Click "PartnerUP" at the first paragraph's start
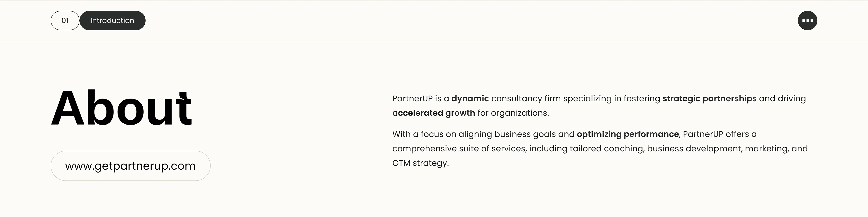The image size is (868, 217). pos(412,99)
